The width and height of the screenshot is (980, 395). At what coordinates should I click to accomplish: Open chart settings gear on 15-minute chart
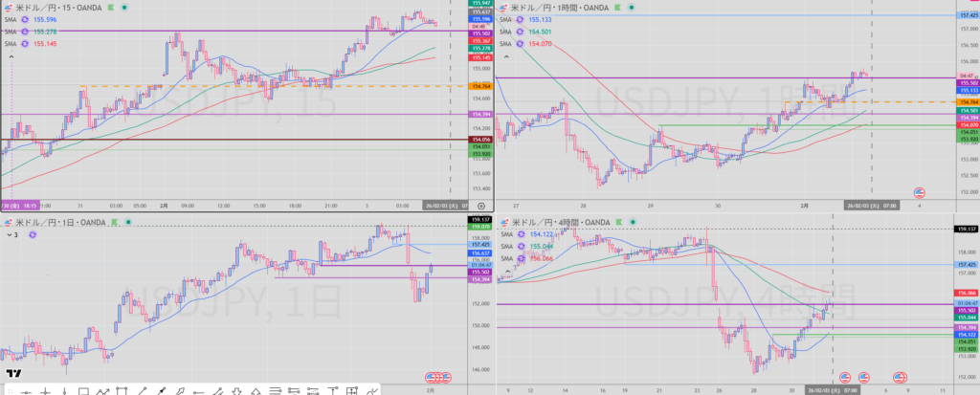479,205
